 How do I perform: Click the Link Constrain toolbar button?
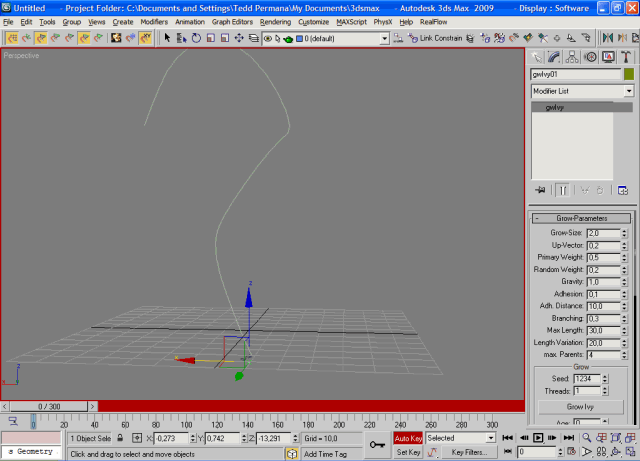pos(436,38)
